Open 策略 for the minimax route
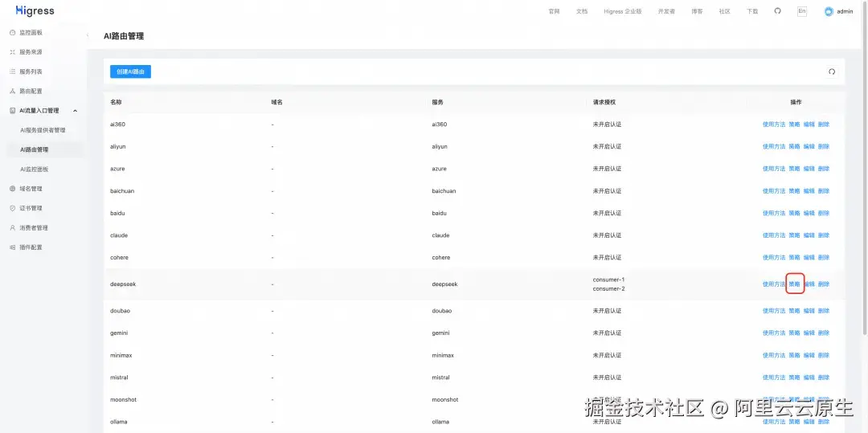The width and height of the screenshot is (868, 433). tap(794, 355)
